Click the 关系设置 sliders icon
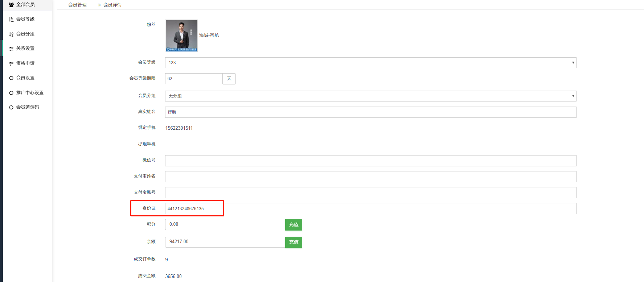Viewport: 644px width, 282px height. click(11, 49)
